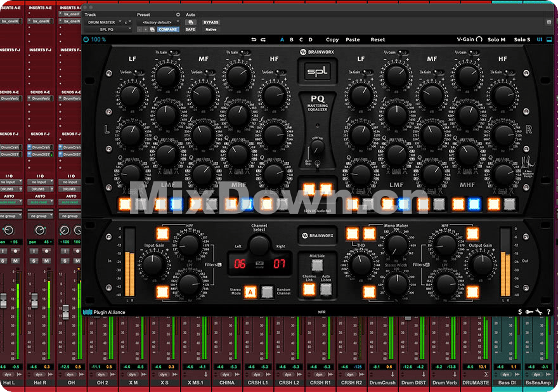The height and width of the screenshot is (392, 558).
Task: Click the V-Gain circular icon
Action: point(479,39)
